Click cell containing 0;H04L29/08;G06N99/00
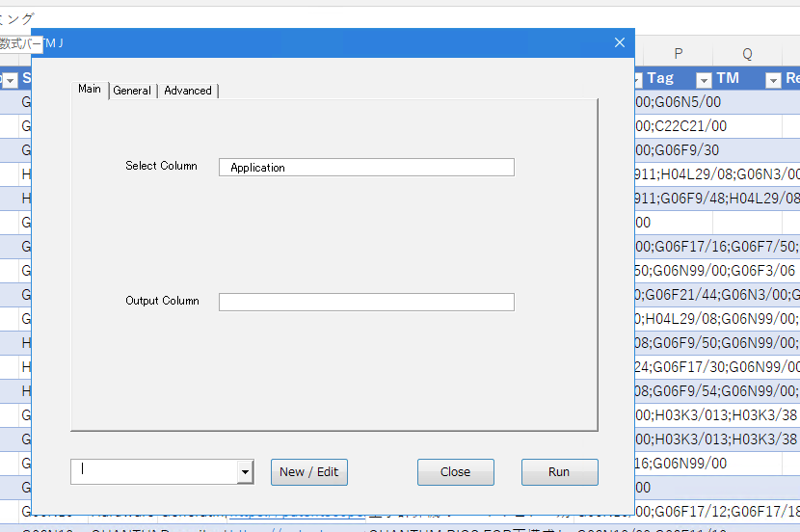This screenshot has width=800, height=532. (x=717, y=319)
